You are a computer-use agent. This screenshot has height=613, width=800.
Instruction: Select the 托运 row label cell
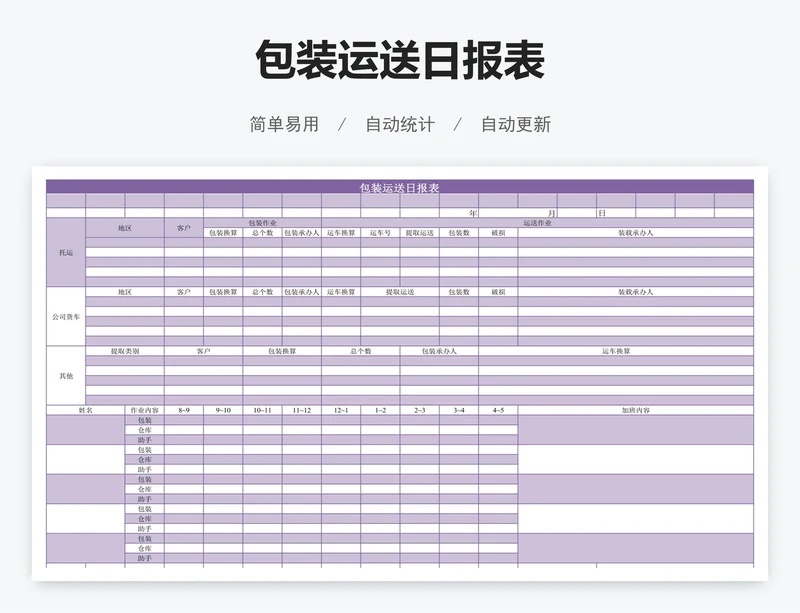pyautogui.click(x=66, y=252)
